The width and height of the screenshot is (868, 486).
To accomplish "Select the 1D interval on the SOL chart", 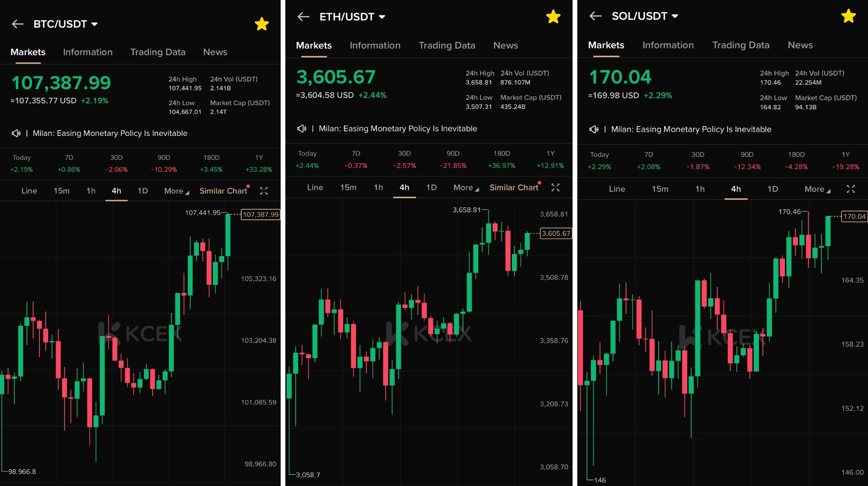I will point(772,189).
